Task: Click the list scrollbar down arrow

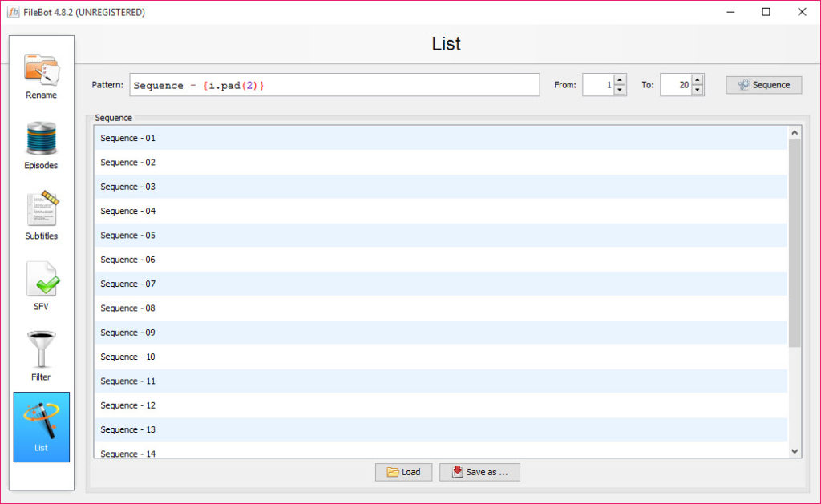Action: [x=795, y=451]
